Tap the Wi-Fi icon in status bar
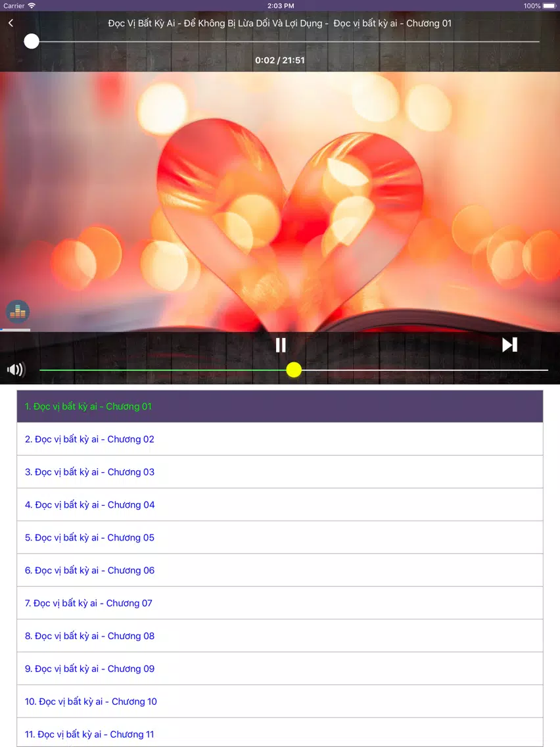 [x=32, y=6]
